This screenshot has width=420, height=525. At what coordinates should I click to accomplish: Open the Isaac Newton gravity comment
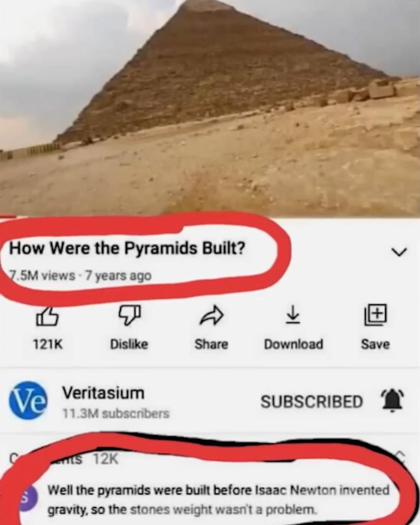pos(218,499)
